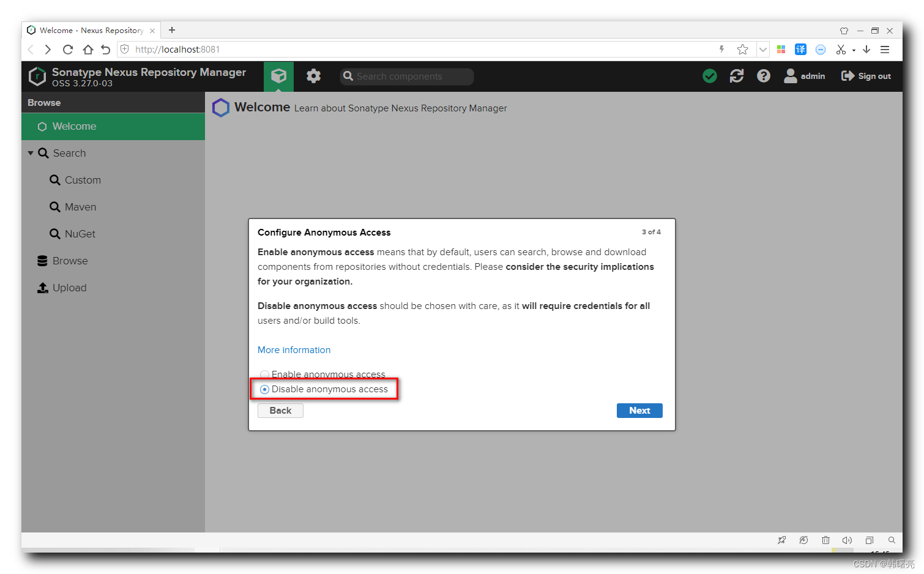Image resolution: width=924 pixels, height=574 pixels.
Task: Open the scissors tool dropdown arrow
Action: point(854,50)
